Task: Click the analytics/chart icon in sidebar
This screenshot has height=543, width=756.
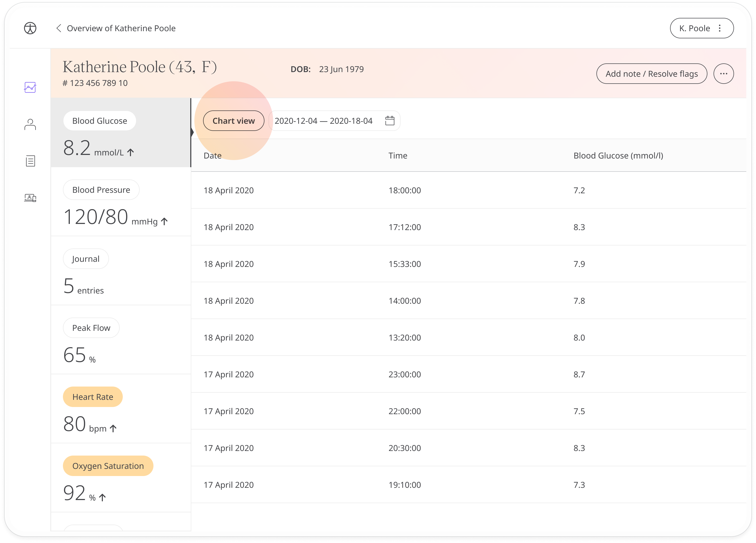Action: [30, 87]
